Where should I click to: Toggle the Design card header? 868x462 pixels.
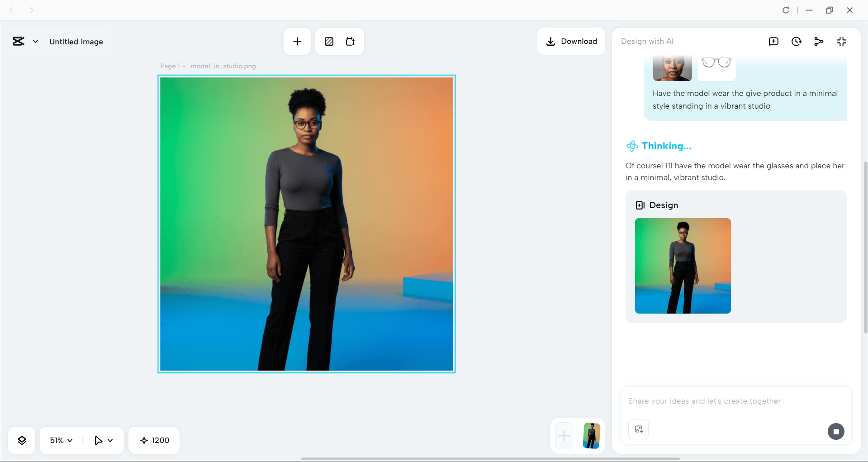[x=657, y=205]
